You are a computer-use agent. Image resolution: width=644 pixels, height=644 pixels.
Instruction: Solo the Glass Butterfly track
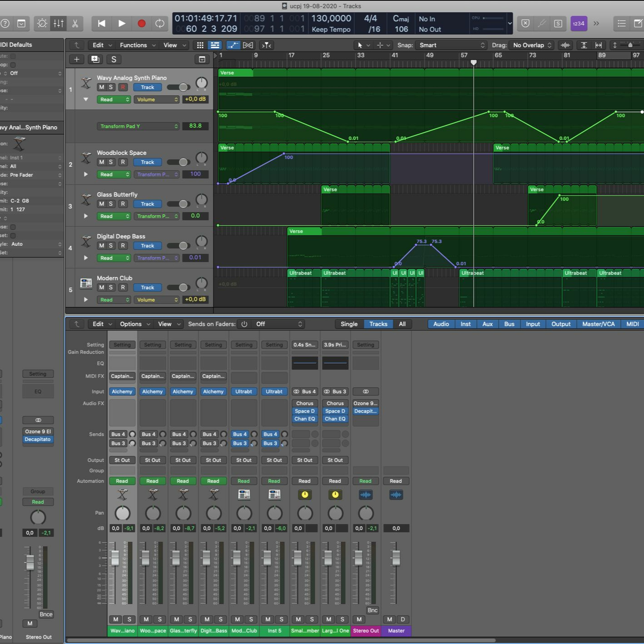pyautogui.click(x=111, y=204)
